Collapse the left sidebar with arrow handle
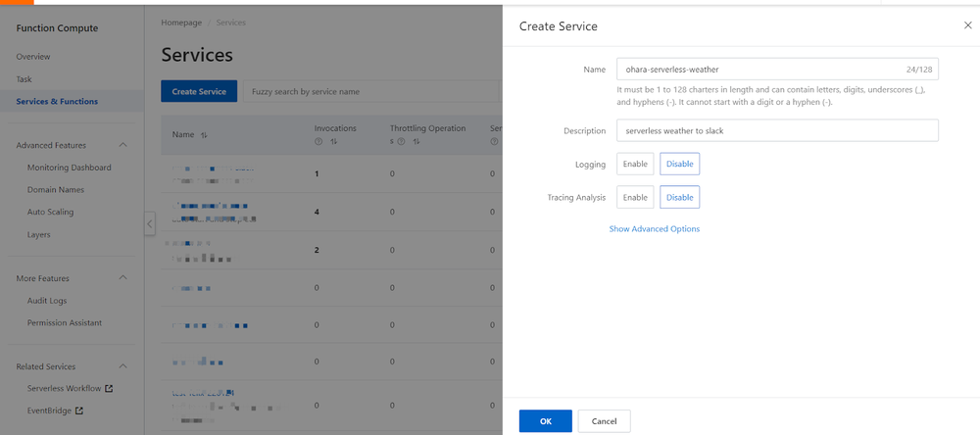 click(149, 224)
